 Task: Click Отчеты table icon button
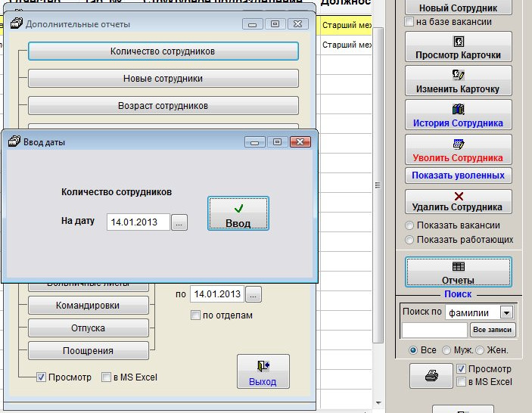[459, 272]
